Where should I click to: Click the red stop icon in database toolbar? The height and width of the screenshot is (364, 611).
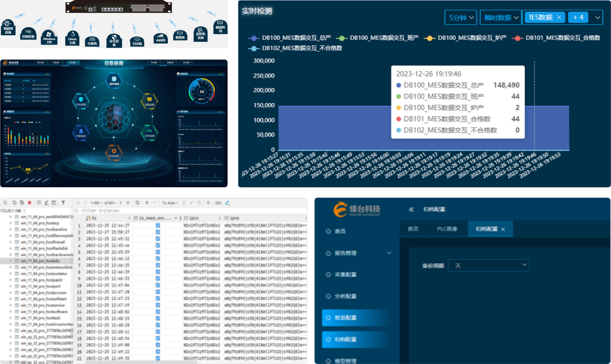click(30, 203)
